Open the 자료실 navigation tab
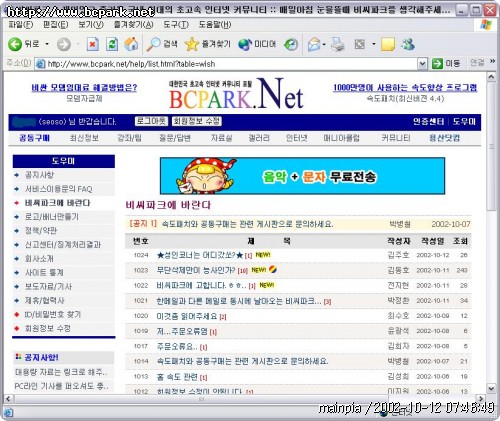The height and width of the screenshot is (421, 500). click(221, 138)
